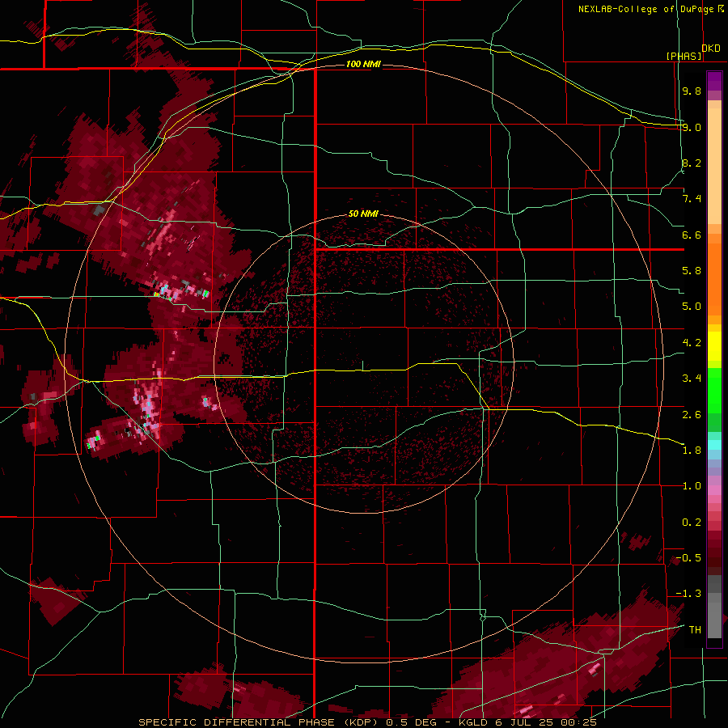The width and height of the screenshot is (728, 728).
Task: Click the -0.5 value on the color scale
Action: [x=688, y=558]
